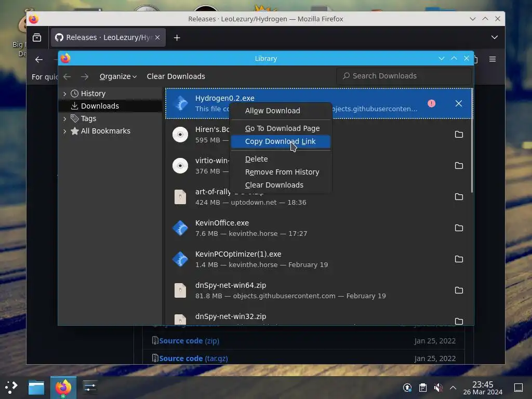Open Firefox View button in tab bar

[x=37, y=37]
